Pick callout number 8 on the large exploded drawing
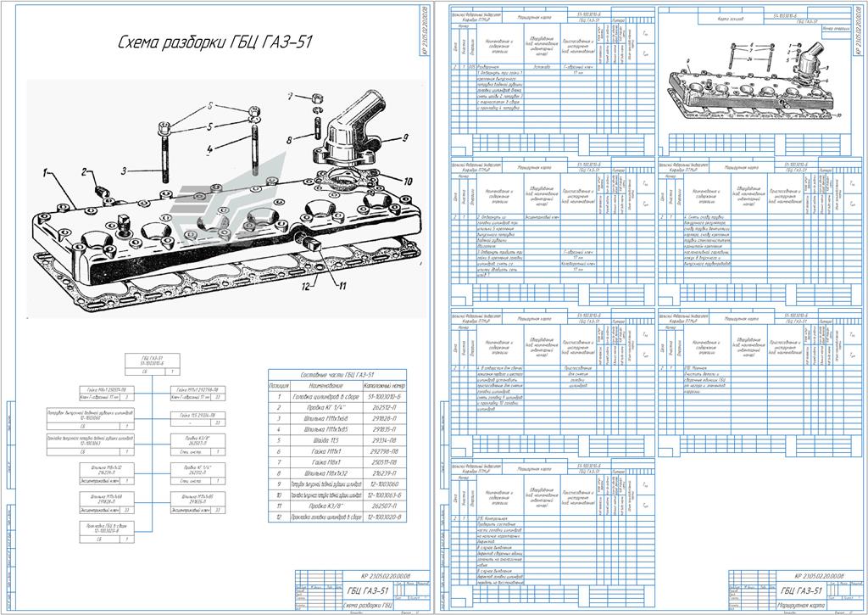This screenshot has width=868, height=615. click(x=289, y=141)
